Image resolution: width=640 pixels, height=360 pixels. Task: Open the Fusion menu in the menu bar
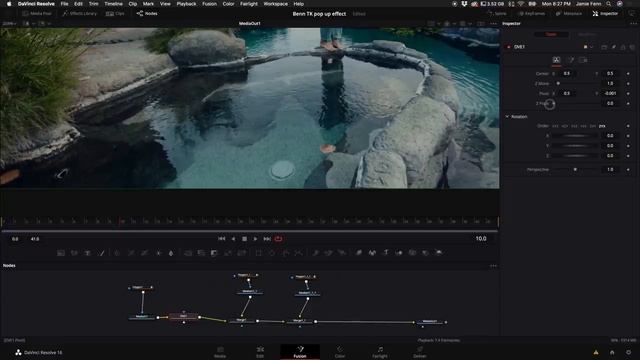(x=209, y=4)
